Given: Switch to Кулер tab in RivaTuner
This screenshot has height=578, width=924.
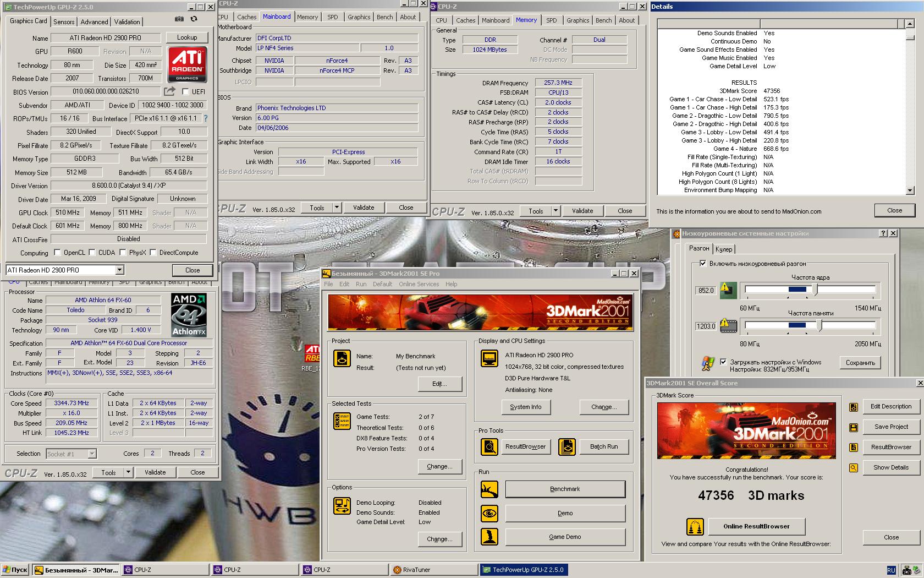Looking at the screenshot, I should click(724, 249).
